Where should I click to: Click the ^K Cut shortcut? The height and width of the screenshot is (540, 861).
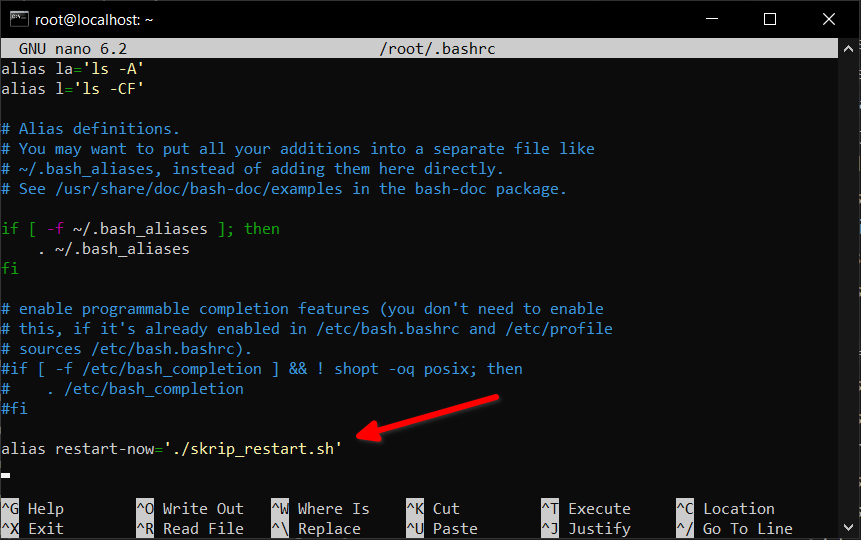coord(432,509)
